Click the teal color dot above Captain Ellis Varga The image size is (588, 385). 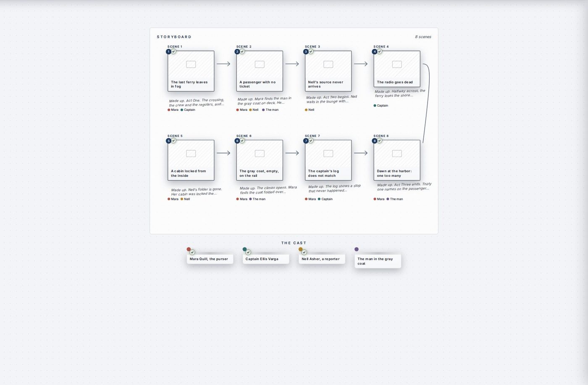coord(244,249)
